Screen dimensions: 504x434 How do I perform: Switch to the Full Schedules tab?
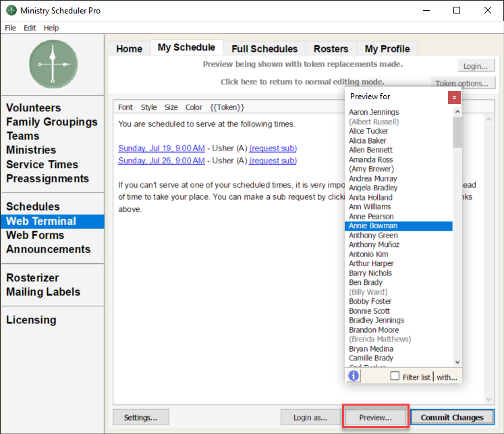click(264, 49)
